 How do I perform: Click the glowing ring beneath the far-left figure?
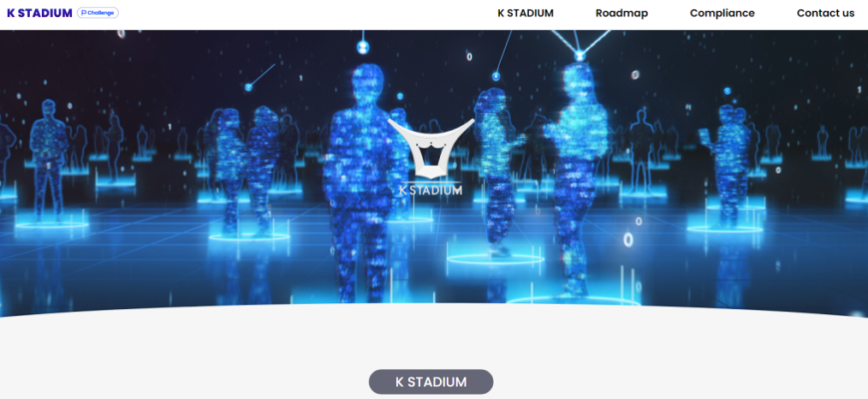click(52, 225)
